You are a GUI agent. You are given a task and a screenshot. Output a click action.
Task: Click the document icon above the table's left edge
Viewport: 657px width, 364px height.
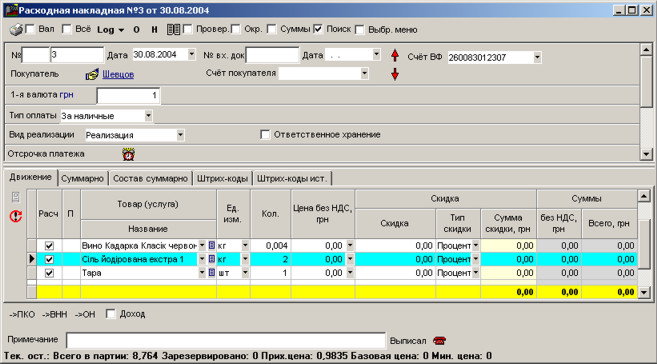click(x=16, y=197)
